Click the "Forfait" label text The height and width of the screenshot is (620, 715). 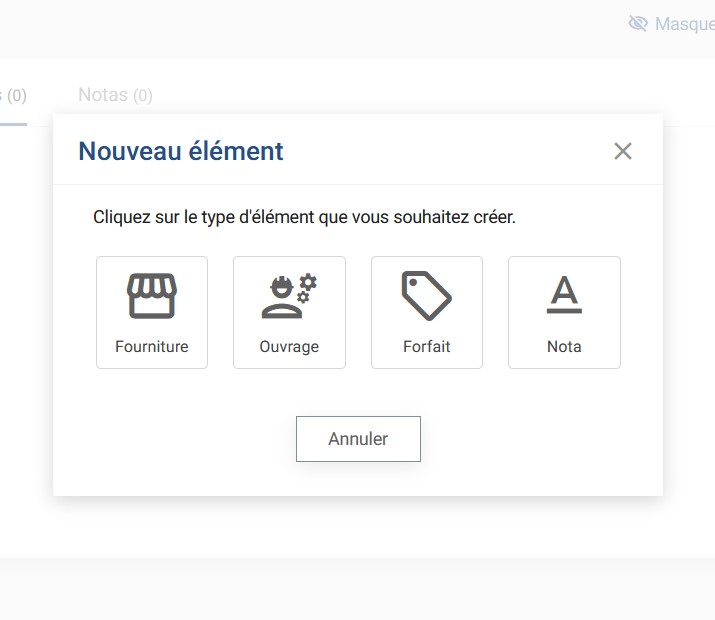[427, 347]
